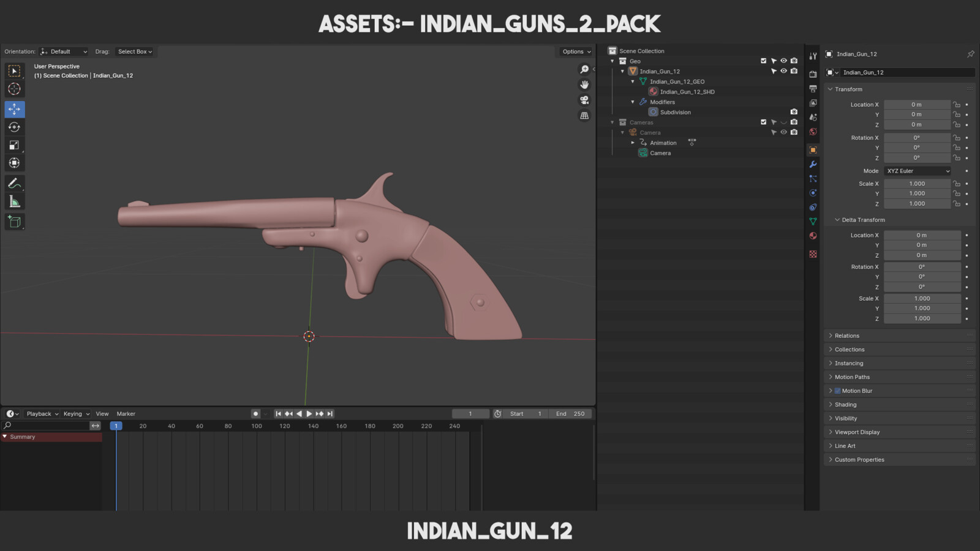The width and height of the screenshot is (980, 551).
Task: Choose the Measure tool
Action: point(14,201)
